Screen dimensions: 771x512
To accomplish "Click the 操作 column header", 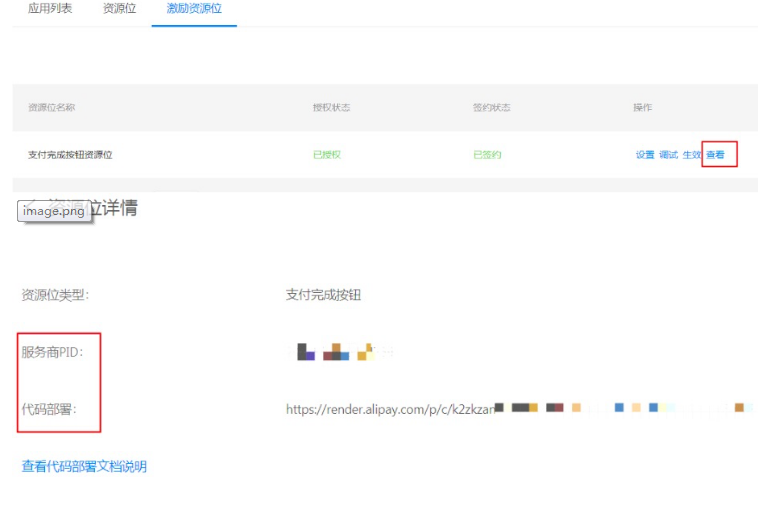I will coord(642,107).
